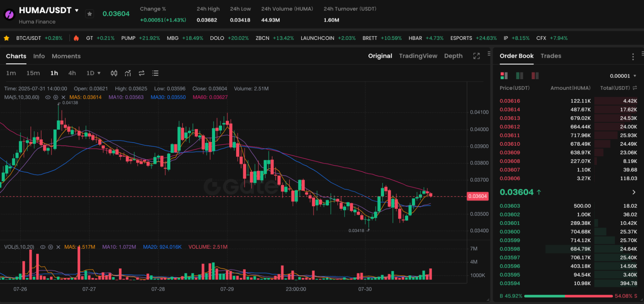This screenshot has height=304, width=644.
Task: Click the 0.04000 price axis label
Action: click(x=479, y=129)
